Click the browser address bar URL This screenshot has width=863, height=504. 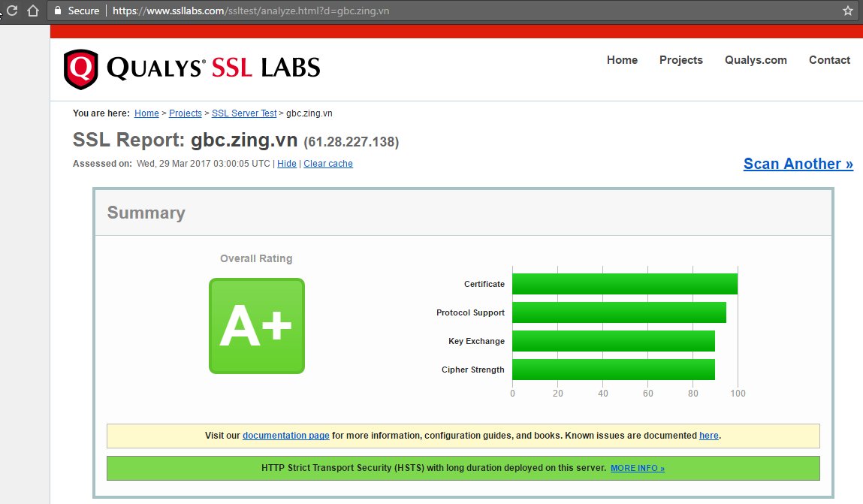250,11
